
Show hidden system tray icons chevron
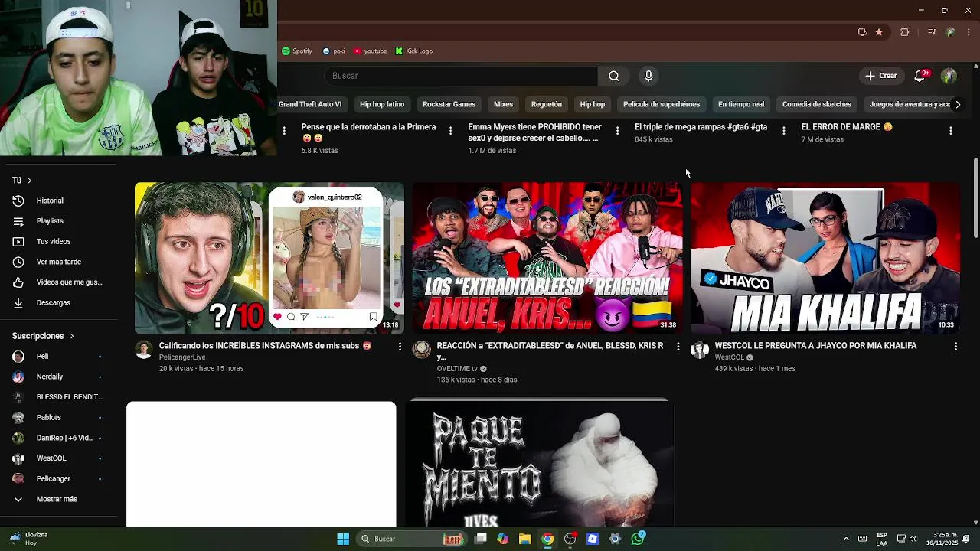846,539
